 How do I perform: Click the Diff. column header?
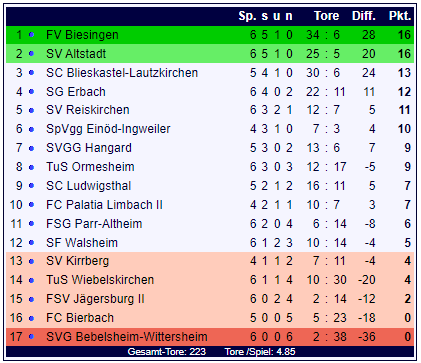(x=364, y=16)
